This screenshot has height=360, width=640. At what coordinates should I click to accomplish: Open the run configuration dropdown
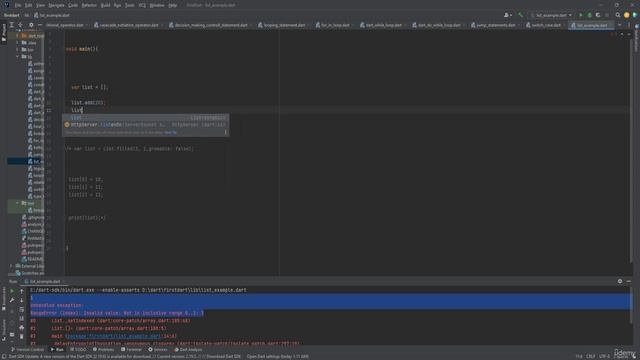pyautogui.click(x=551, y=15)
